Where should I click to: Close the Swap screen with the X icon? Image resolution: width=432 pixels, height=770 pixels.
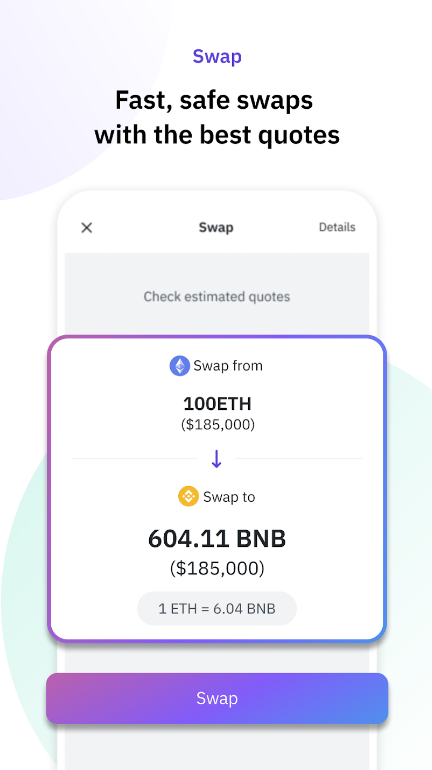point(86,227)
